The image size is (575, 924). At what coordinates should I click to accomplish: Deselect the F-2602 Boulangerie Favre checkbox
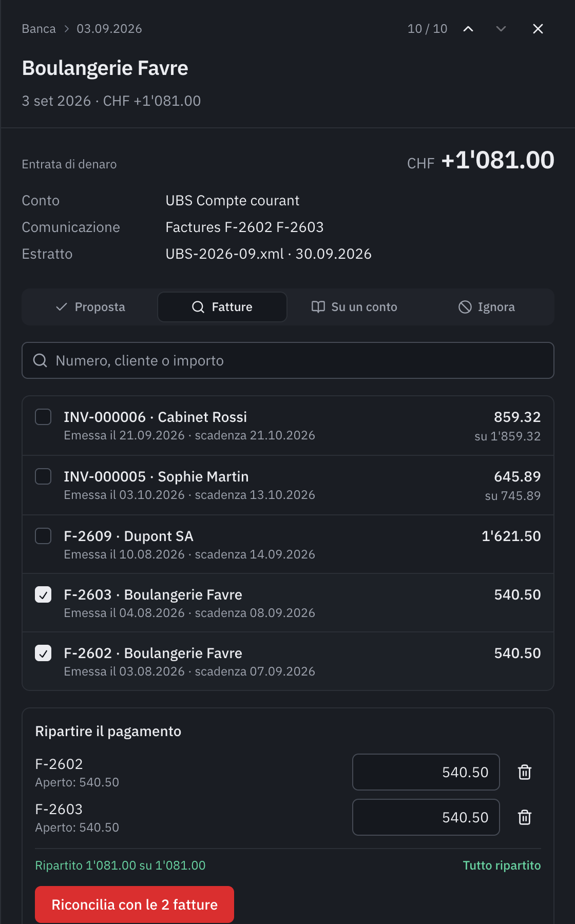(43, 653)
